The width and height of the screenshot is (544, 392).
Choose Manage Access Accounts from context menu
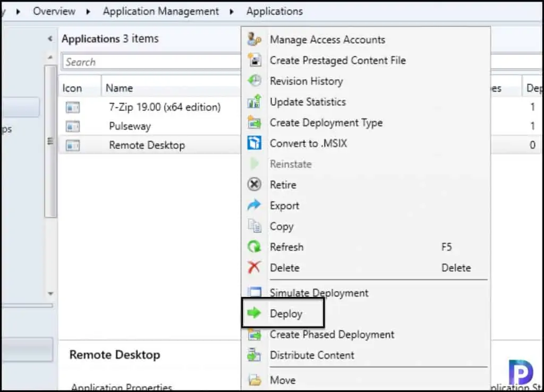[x=366, y=39]
